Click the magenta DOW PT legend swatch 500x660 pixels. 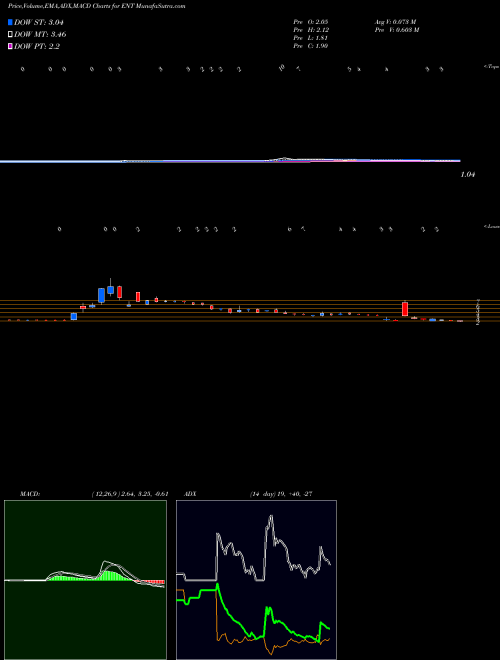[x=10, y=47]
